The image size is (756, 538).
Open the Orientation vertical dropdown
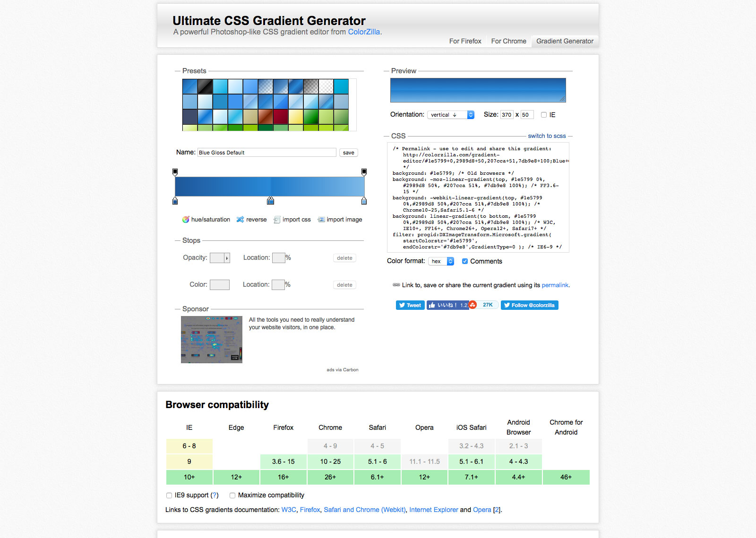[x=450, y=115]
